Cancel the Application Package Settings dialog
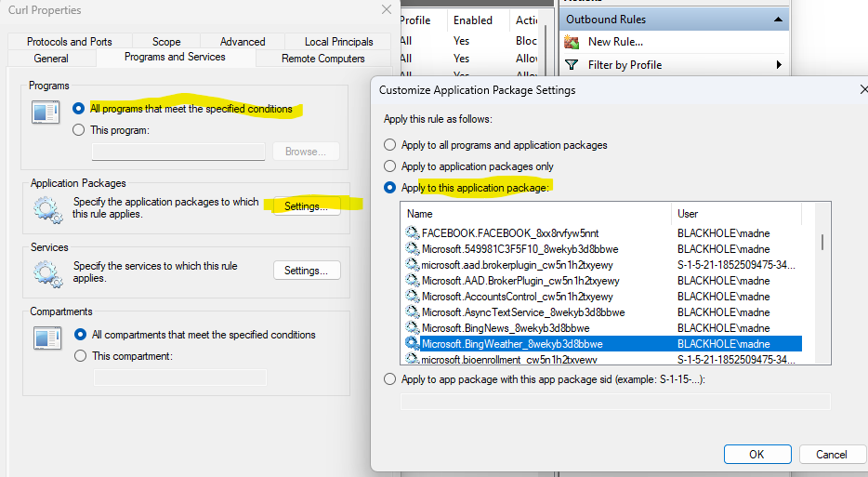This screenshot has width=868, height=477. [832, 455]
